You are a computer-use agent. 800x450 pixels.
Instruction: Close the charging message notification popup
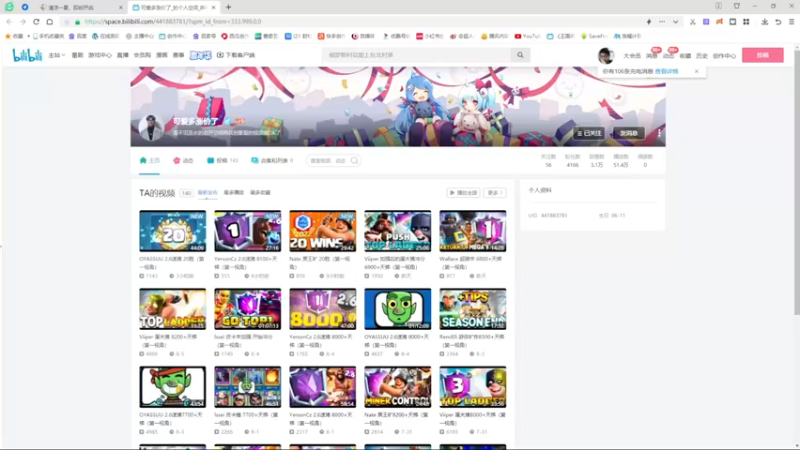point(696,71)
